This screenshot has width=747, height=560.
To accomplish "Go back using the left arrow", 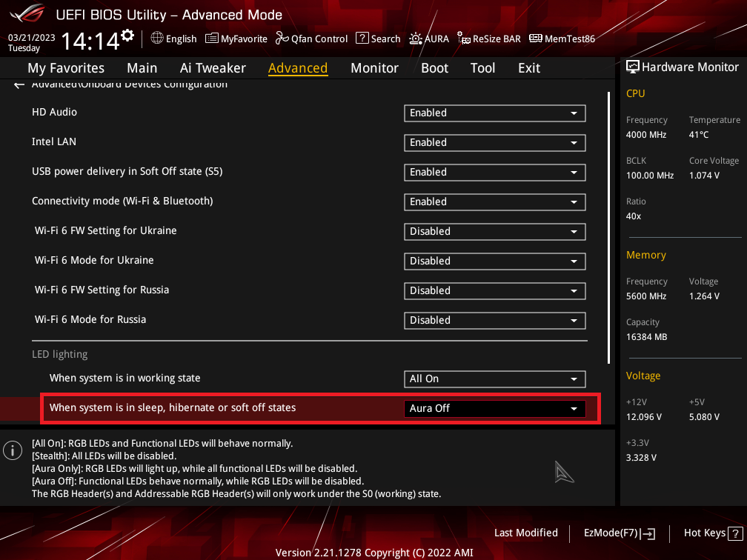I will [19, 85].
